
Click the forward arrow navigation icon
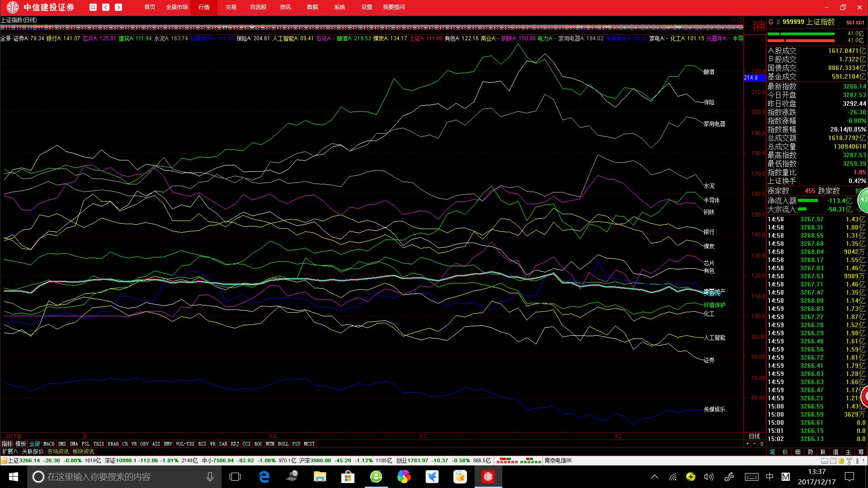pos(118,7)
